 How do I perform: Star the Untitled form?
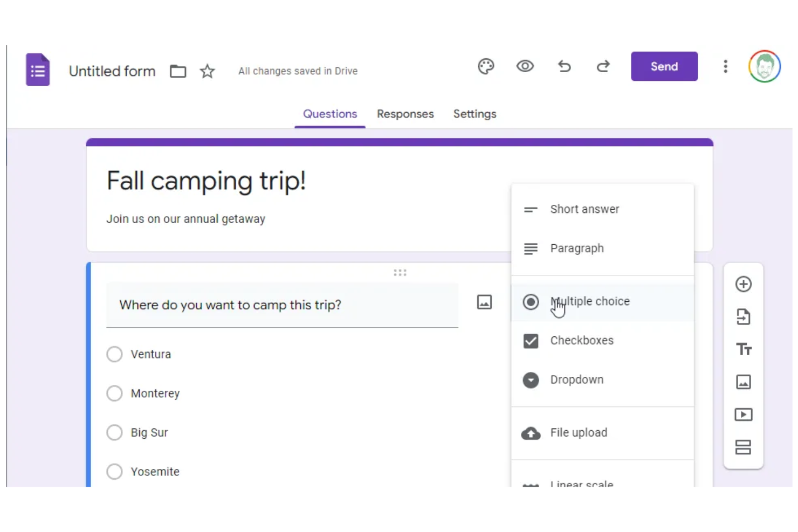pos(207,71)
